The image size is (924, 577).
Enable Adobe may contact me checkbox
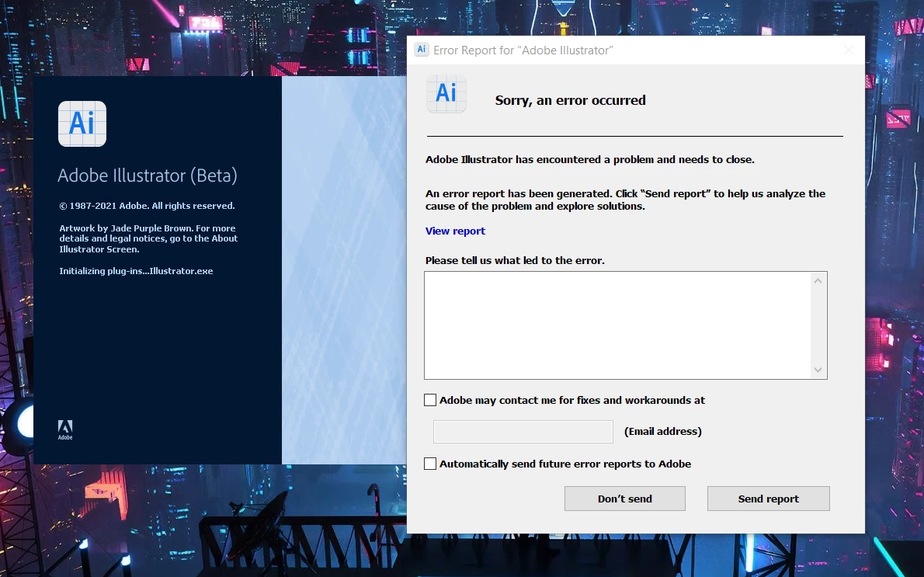(430, 400)
